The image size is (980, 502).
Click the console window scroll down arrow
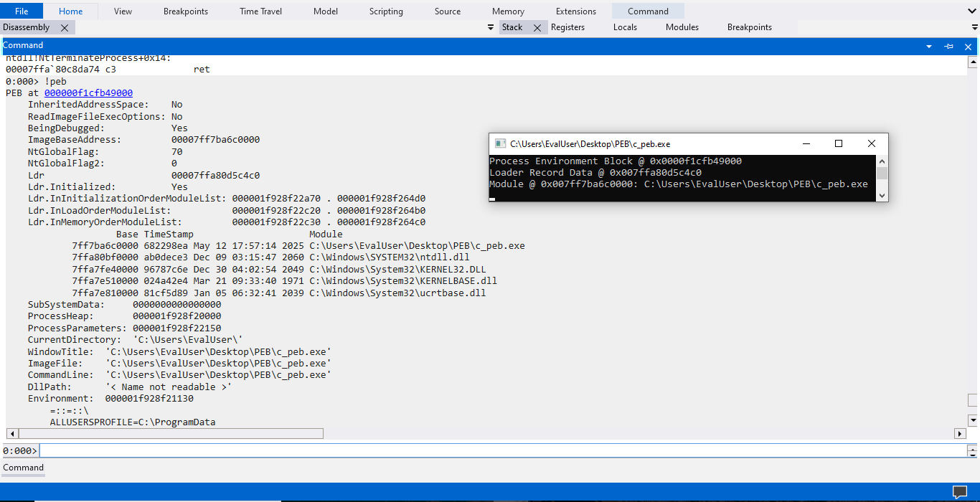coord(882,195)
